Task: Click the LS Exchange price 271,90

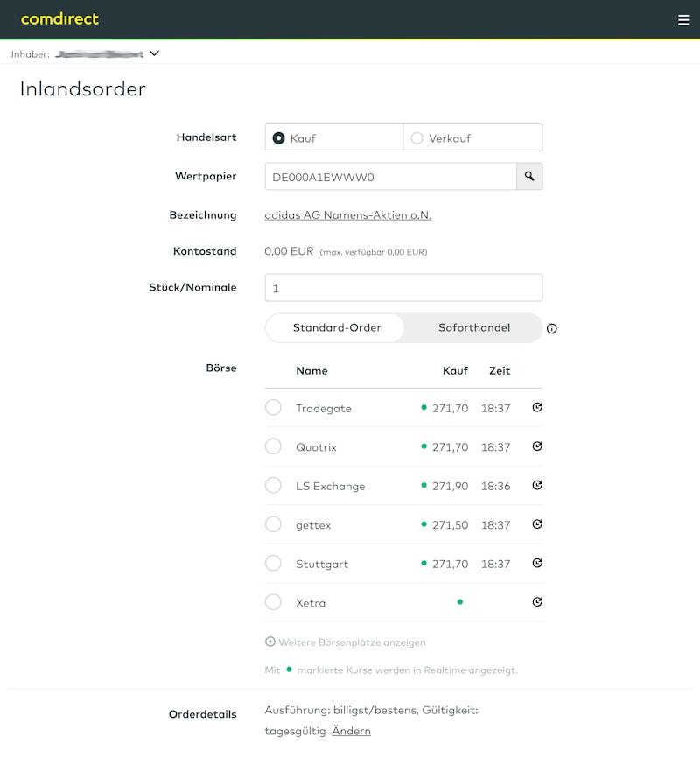Action: [450, 486]
